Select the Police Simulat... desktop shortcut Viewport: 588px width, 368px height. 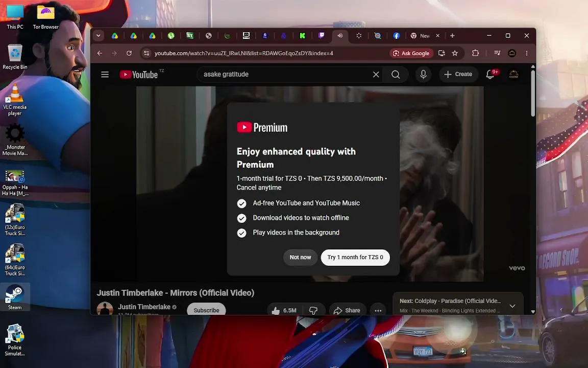click(x=15, y=340)
